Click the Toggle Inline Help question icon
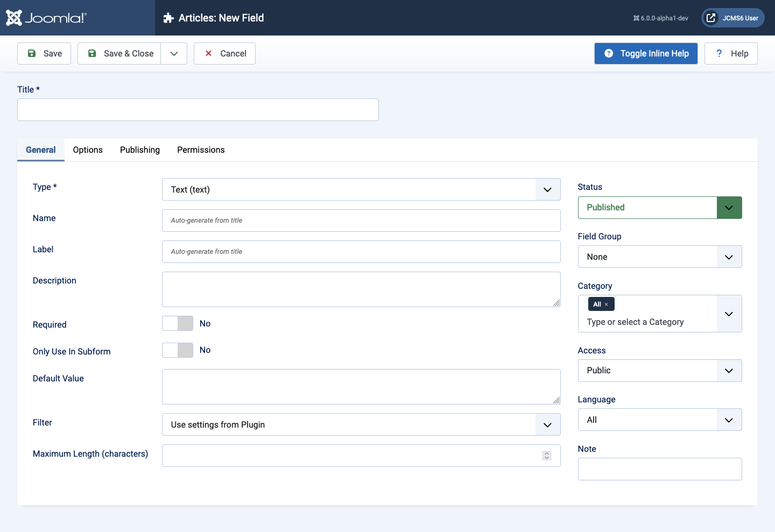Image resolution: width=775 pixels, height=532 pixels. pyautogui.click(x=609, y=53)
